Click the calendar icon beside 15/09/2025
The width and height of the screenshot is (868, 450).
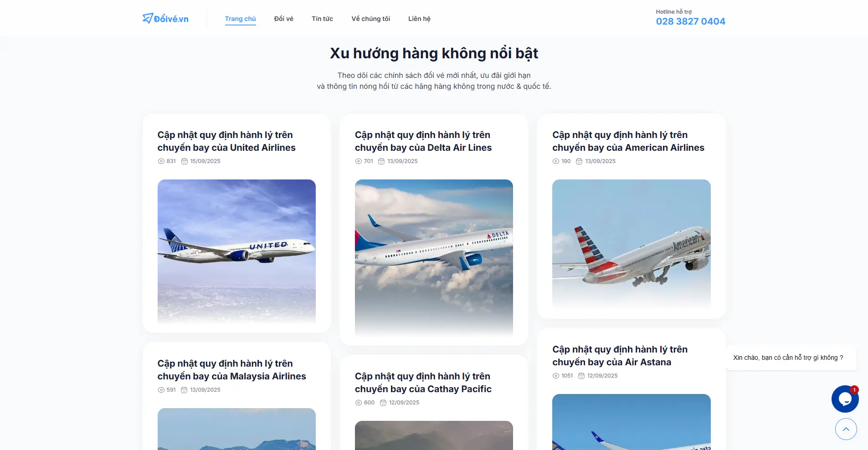point(185,161)
